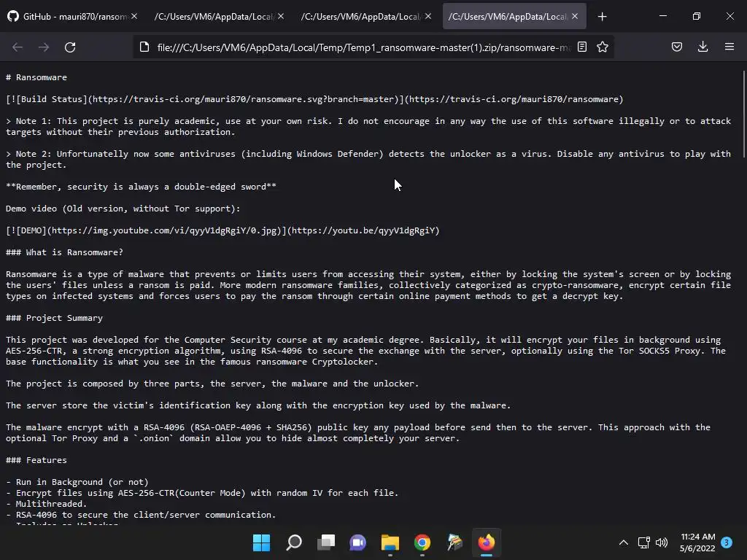This screenshot has width=747, height=560.
Task: Open the Windows Start menu
Action: tap(261, 542)
